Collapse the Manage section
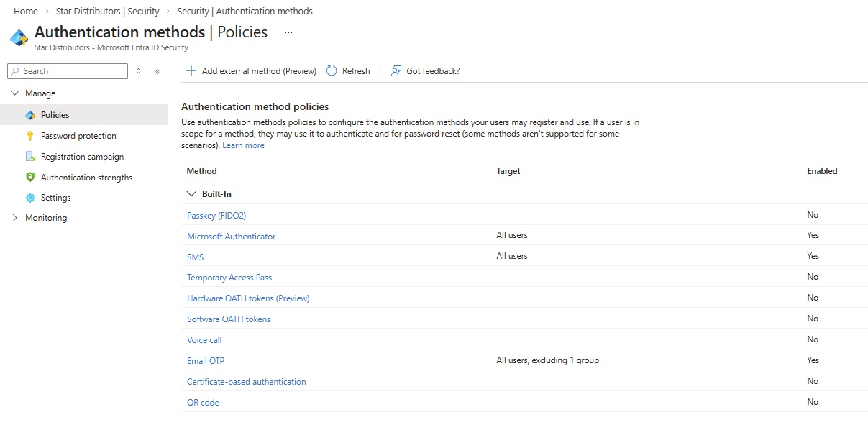This screenshot has width=868, height=430. click(x=15, y=93)
